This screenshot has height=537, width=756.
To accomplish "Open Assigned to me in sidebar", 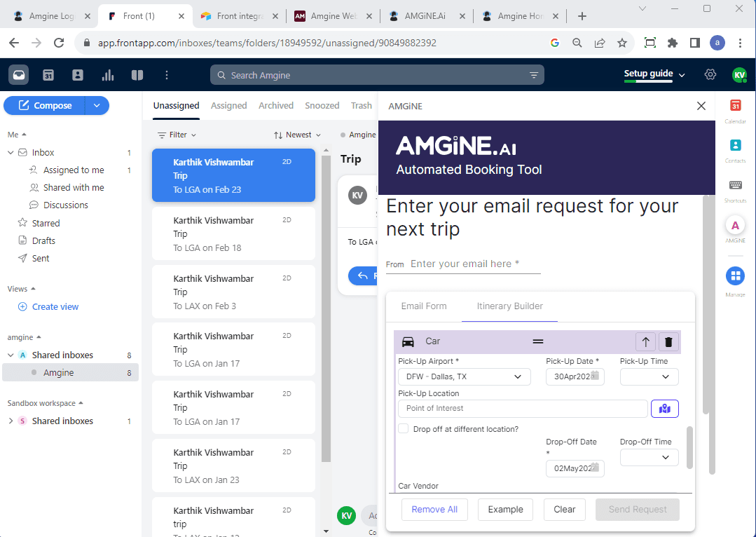I will [74, 170].
